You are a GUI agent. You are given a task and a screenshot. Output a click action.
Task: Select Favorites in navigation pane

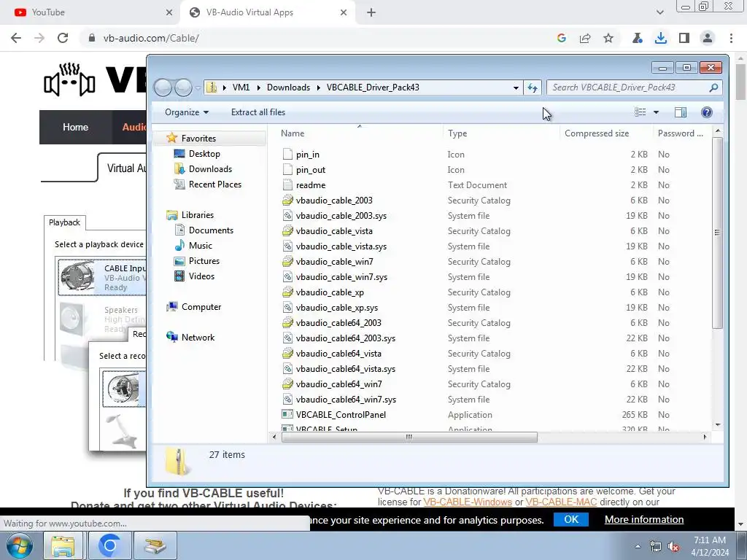198,139
